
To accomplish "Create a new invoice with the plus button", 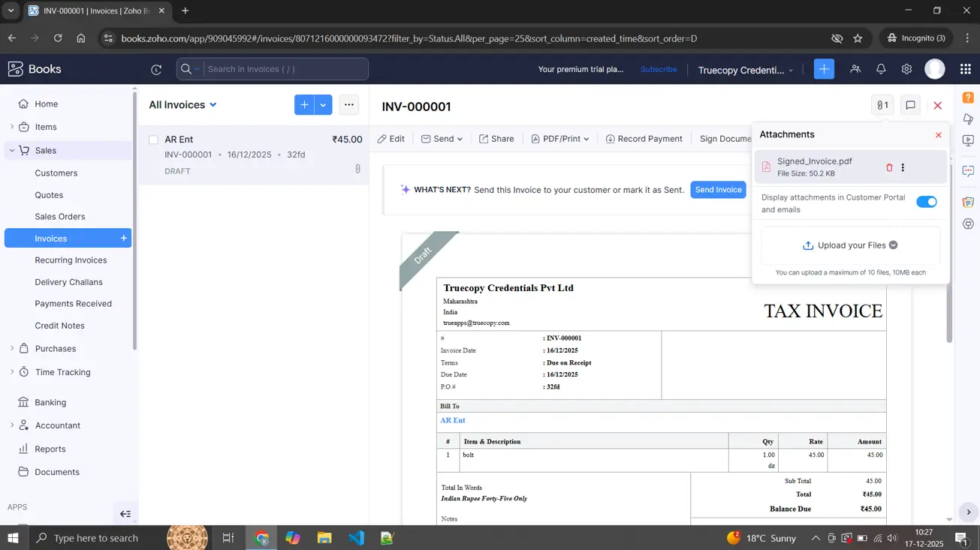I will (304, 105).
